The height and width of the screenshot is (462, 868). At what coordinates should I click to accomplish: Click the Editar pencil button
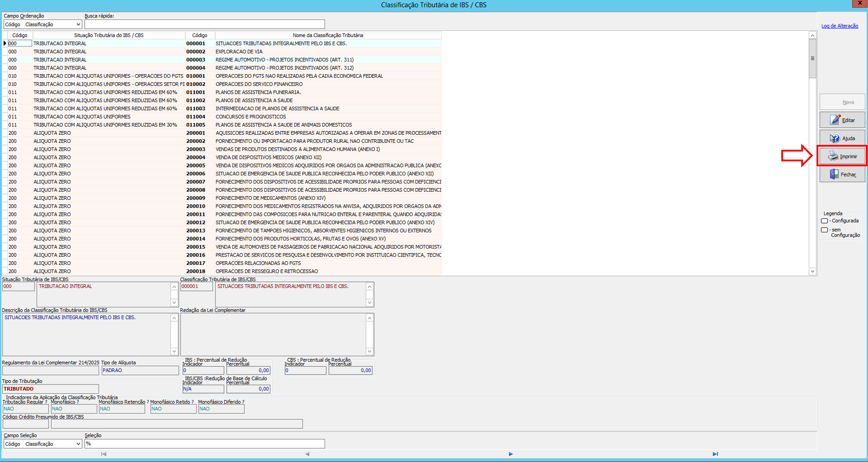(842, 120)
